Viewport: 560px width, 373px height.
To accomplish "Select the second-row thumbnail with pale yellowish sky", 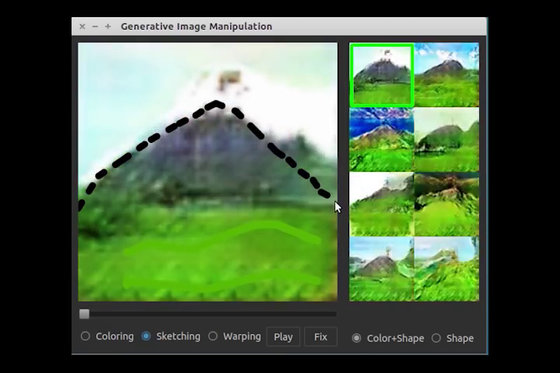I will pos(446,140).
